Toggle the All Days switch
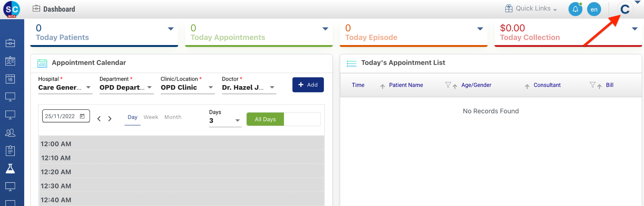Image resolution: width=644 pixels, height=206 pixels. [x=283, y=119]
